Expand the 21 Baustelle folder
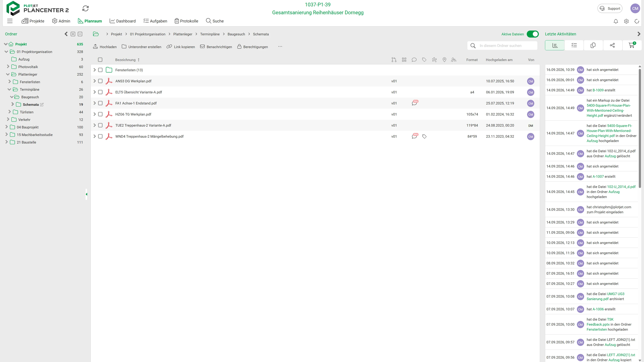The height and width of the screenshot is (362, 644). pyautogui.click(x=7, y=142)
